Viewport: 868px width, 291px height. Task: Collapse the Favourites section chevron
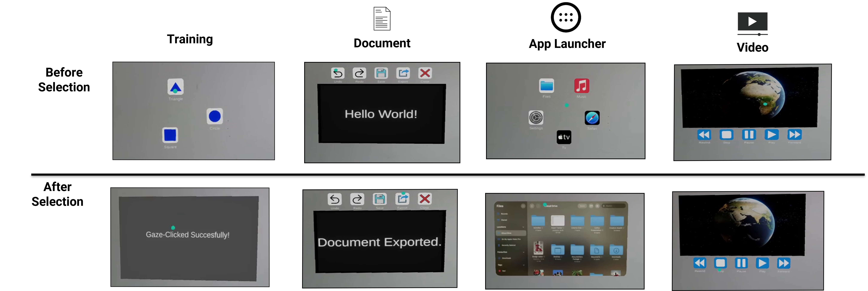524,252
